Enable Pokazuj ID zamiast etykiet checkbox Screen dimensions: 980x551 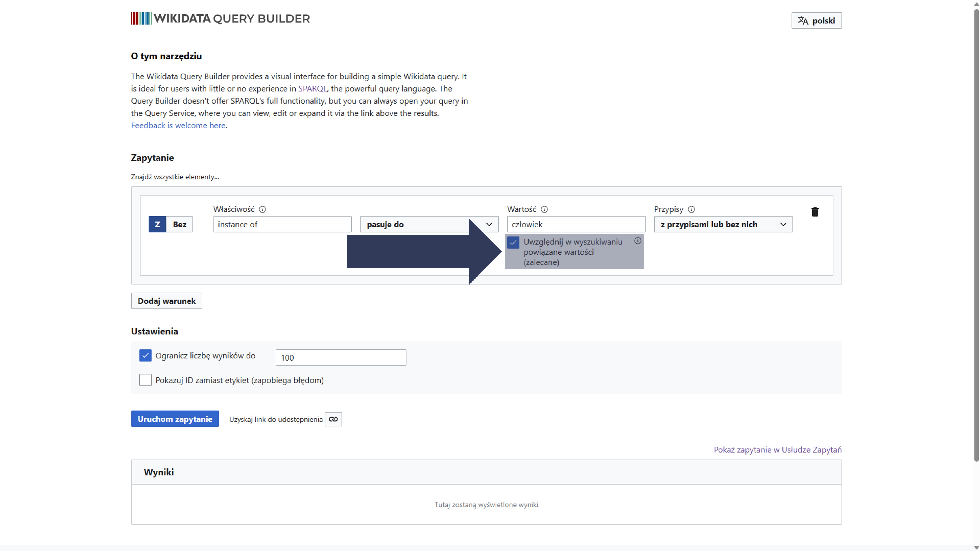(x=145, y=380)
